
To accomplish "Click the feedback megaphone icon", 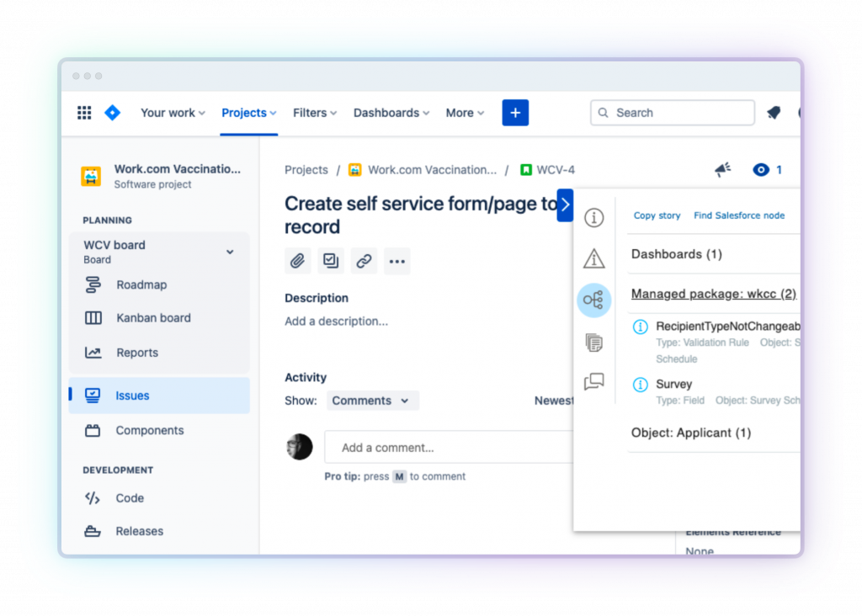I will click(x=722, y=170).
